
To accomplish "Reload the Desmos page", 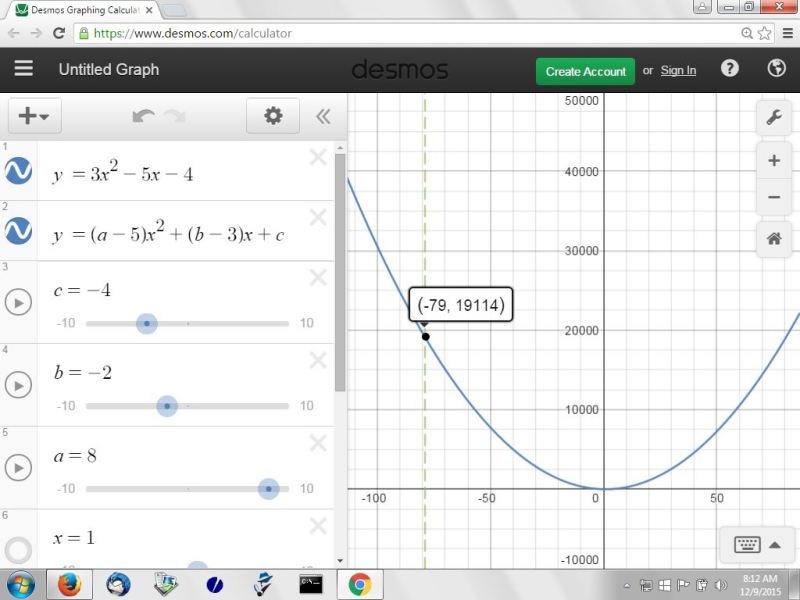I will (59, 33).
